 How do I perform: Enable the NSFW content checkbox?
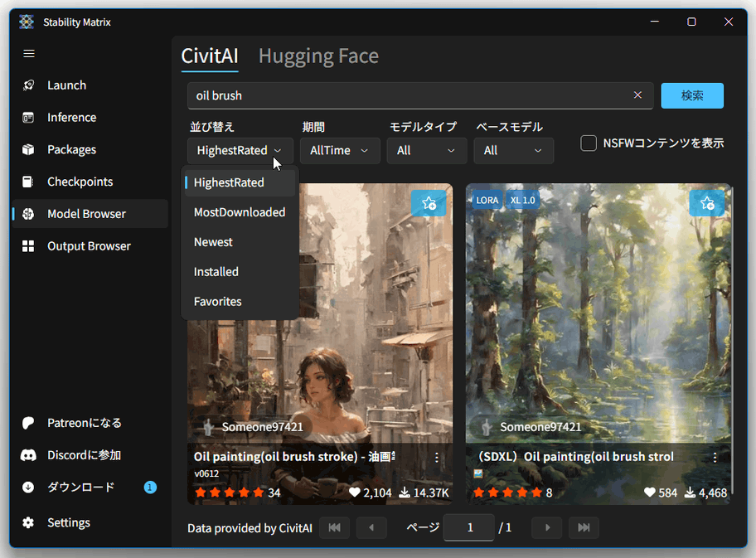click(x=589, y=143)
